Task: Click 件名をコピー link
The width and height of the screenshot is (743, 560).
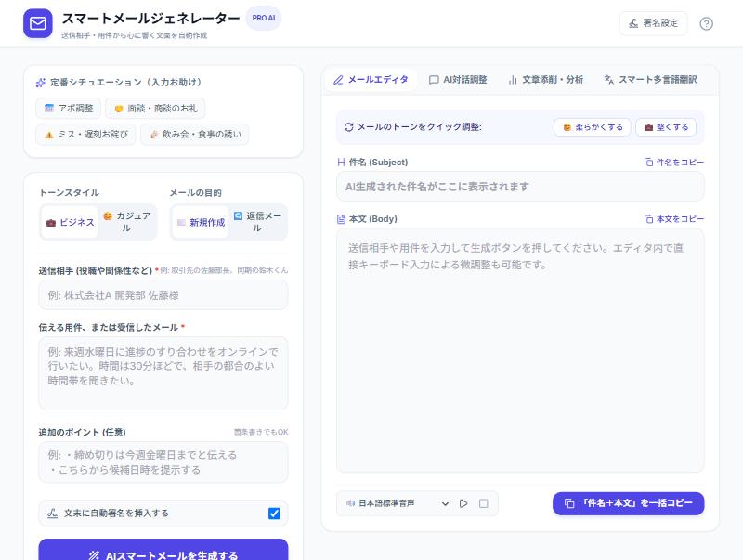Action: click(x=674, y=162)
